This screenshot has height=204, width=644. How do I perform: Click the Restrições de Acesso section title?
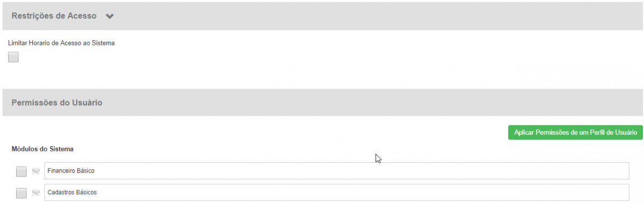click(x=54, y=16)
